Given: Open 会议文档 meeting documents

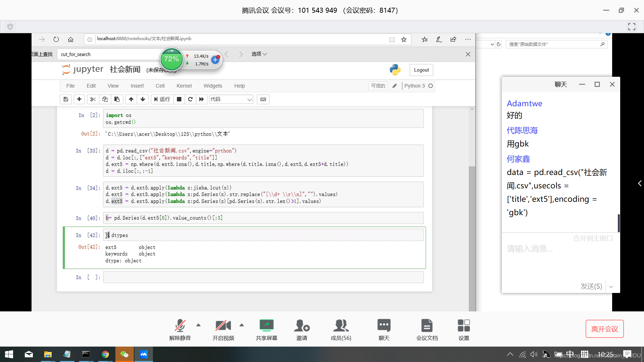Looking at the screenshot, I should [x=427, y=330].
